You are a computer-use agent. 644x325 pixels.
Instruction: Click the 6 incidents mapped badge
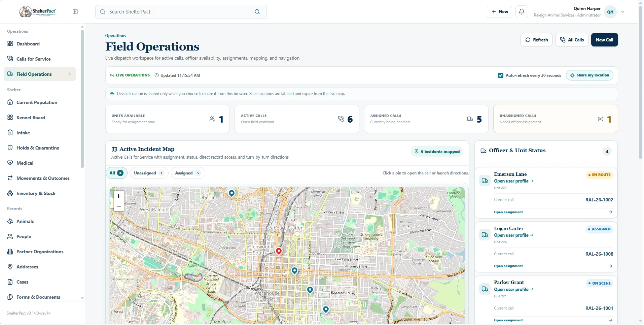(437, 152)
